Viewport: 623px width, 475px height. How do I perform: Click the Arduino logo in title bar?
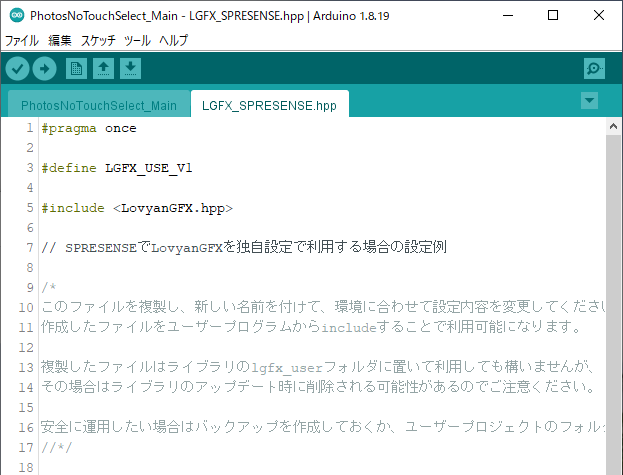tap(15, 16)
